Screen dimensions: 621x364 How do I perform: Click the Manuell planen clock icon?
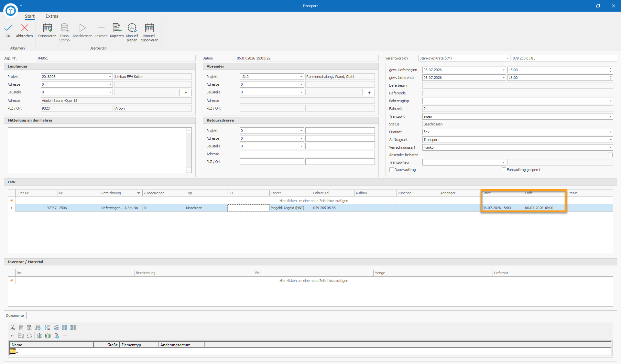132,28
